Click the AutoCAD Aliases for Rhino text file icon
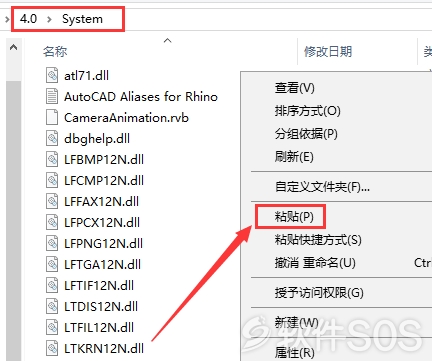Viewport: 432px width, 361px height. coord(52,96)
